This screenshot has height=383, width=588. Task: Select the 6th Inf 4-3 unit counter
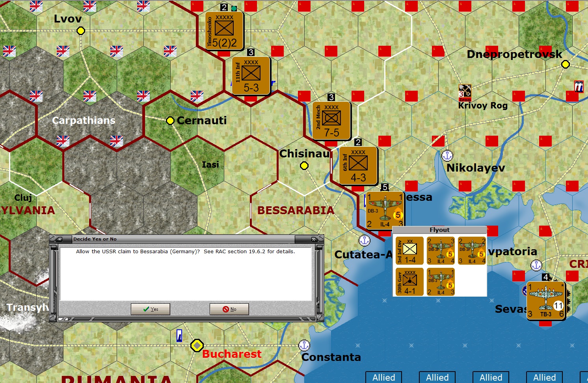[358, 166]
